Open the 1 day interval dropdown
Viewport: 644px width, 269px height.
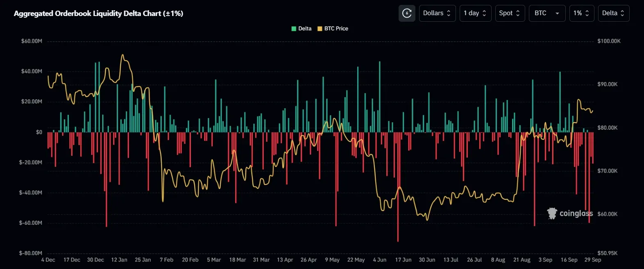point(475,13)
